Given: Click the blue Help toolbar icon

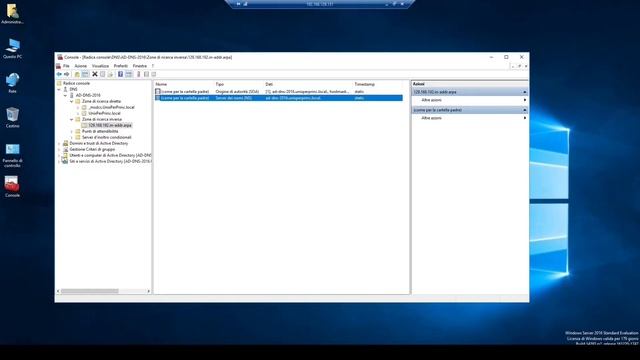Looking at the screenshot, I should pos(120,74).
